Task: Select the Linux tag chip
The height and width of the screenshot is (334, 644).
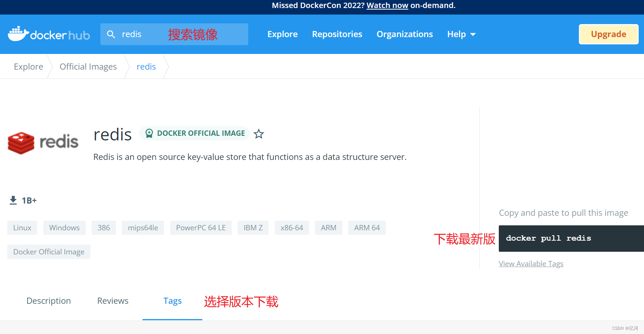Action: [22, 228]
